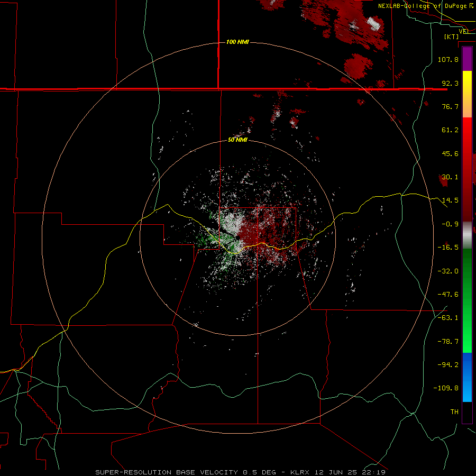Select the 30.1 value on the velocity scale

(x=450, y=177)
